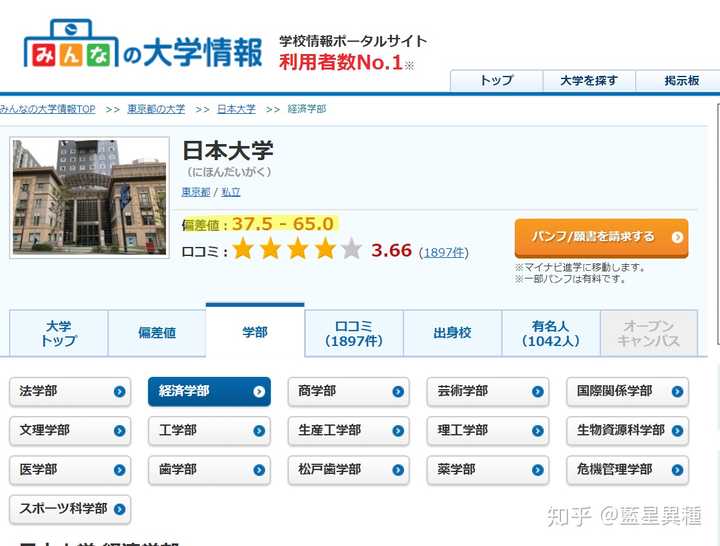Viewport: 720px width, 546px height.
Task: Click arrow icon on 薬学部 button
Action: (x=538, y=470)
